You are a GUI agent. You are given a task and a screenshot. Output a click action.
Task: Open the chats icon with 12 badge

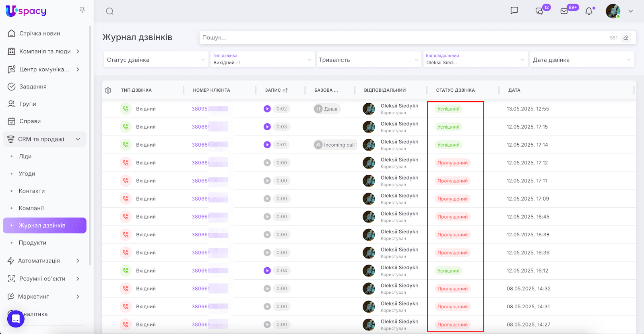pyautogui.click(x=539, y=11)
